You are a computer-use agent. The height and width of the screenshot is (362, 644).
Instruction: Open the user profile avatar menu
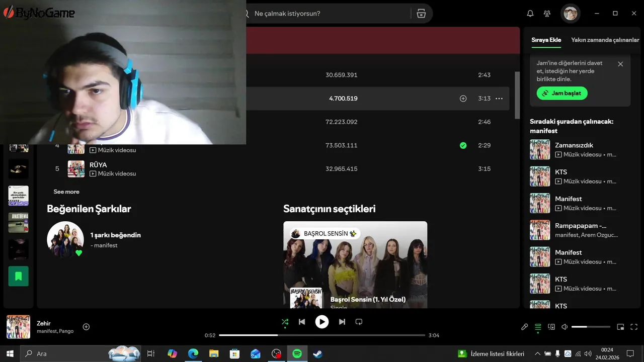coord(570,14)
